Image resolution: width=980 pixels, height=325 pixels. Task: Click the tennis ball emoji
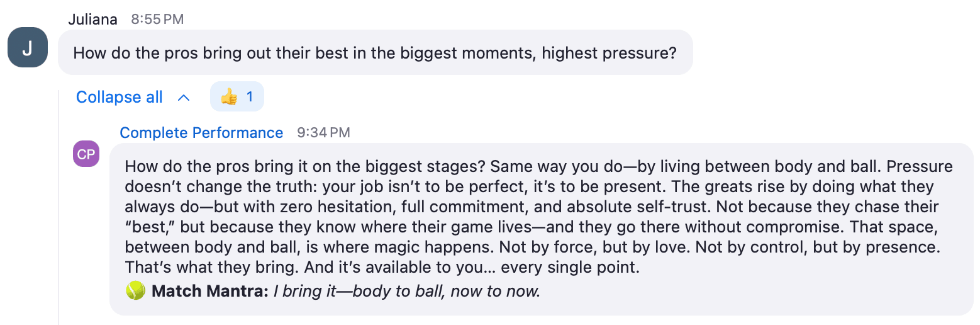(135, 290)
